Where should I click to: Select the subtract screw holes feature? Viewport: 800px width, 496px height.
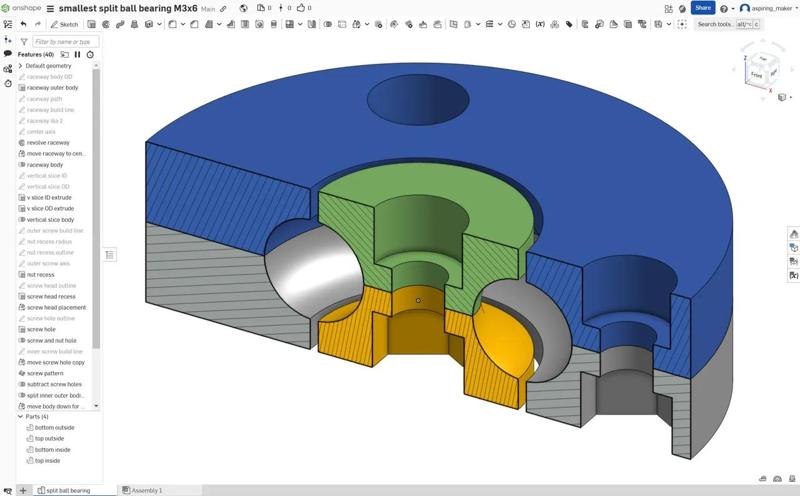pyautogui.click(x=54, y=384)
